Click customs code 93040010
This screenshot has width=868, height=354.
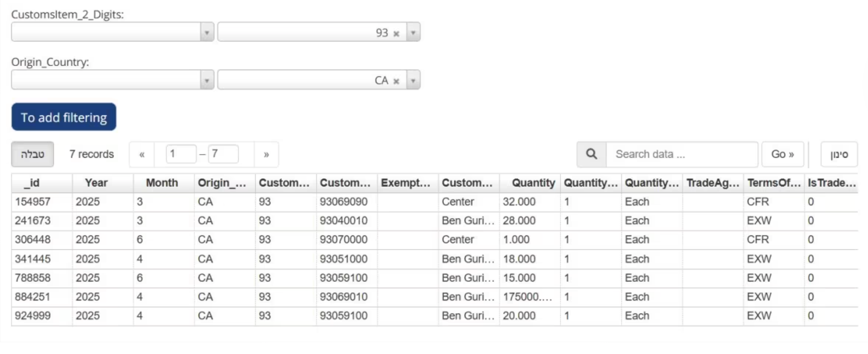click(344, 220)
